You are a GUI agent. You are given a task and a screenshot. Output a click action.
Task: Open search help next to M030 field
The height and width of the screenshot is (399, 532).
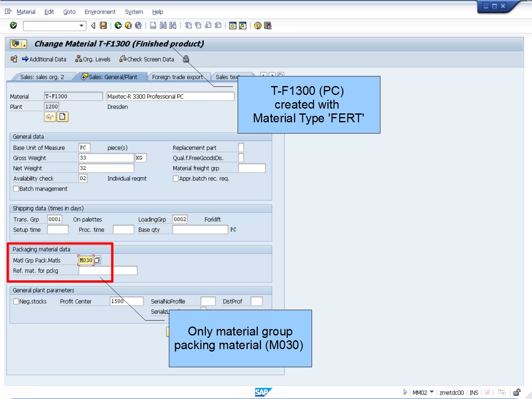97,260
